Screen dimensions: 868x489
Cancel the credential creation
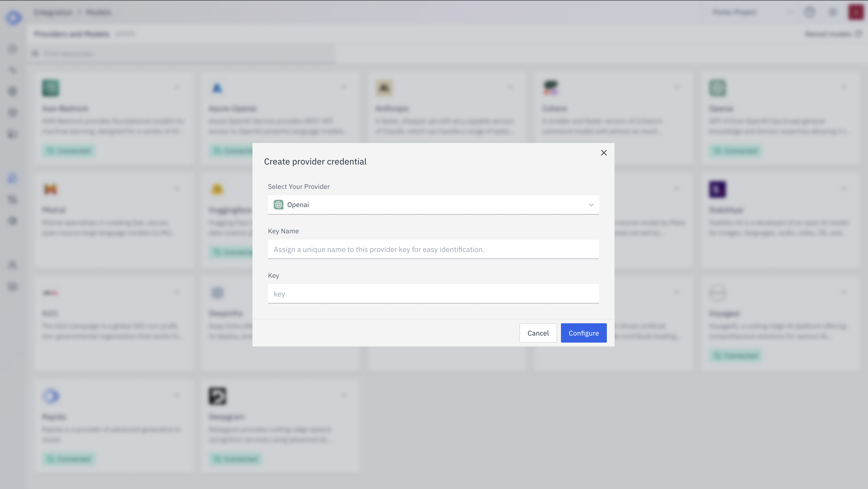point(538,333)
